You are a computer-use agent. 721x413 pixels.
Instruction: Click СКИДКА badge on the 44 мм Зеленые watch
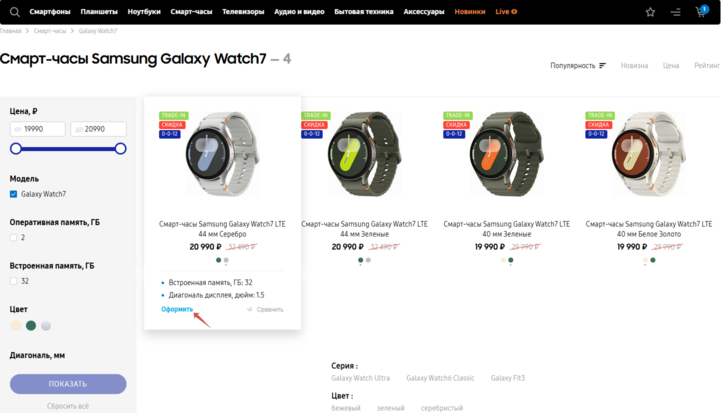pos(314,125)
